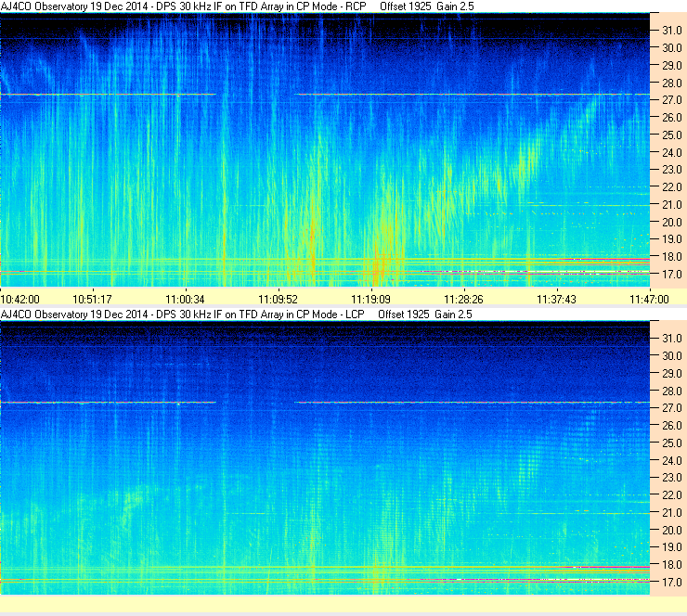Pick the 28.0 frequency label in LCP panel
Image resolution: width=687 pixels, height=616 pixels.
(671, 391)
